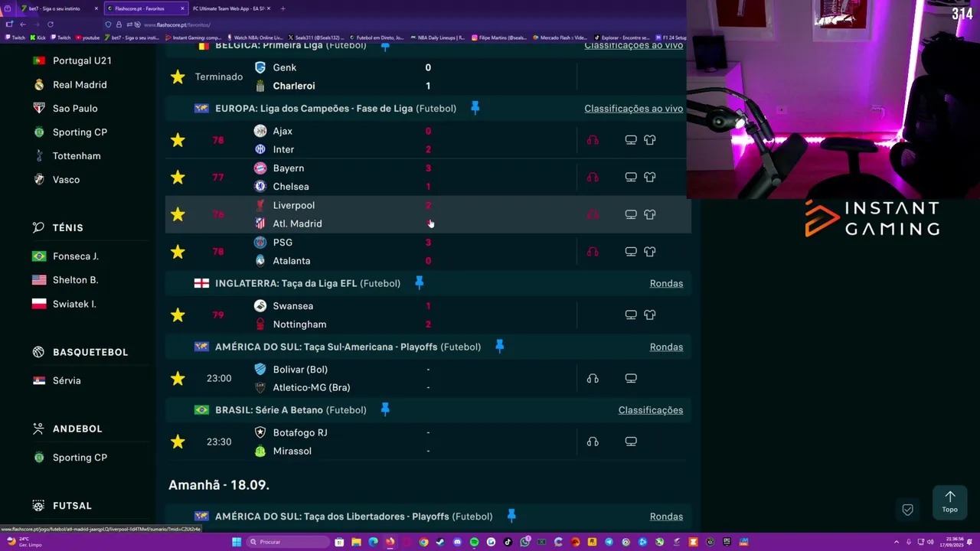This screenshot has width=980, height=551.
Task: Open Classificações link for Brasil Série A
Action: (x=650, y=410)
